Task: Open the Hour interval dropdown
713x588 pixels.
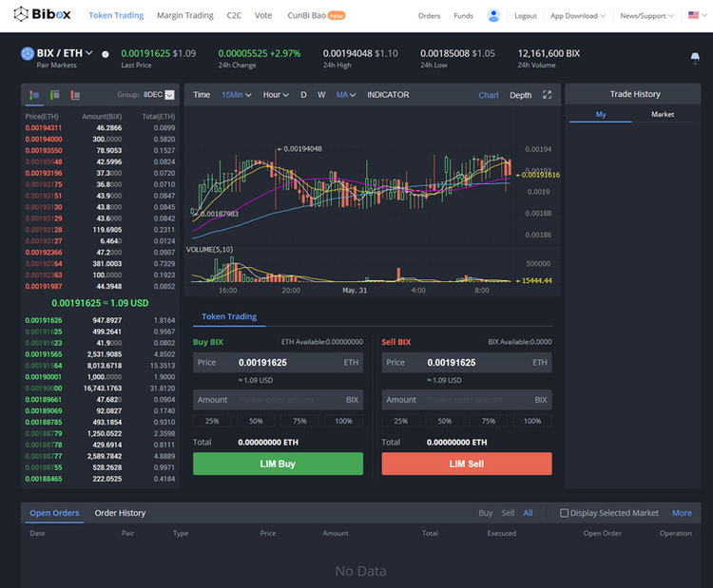Action: click(x=276, y=95)
